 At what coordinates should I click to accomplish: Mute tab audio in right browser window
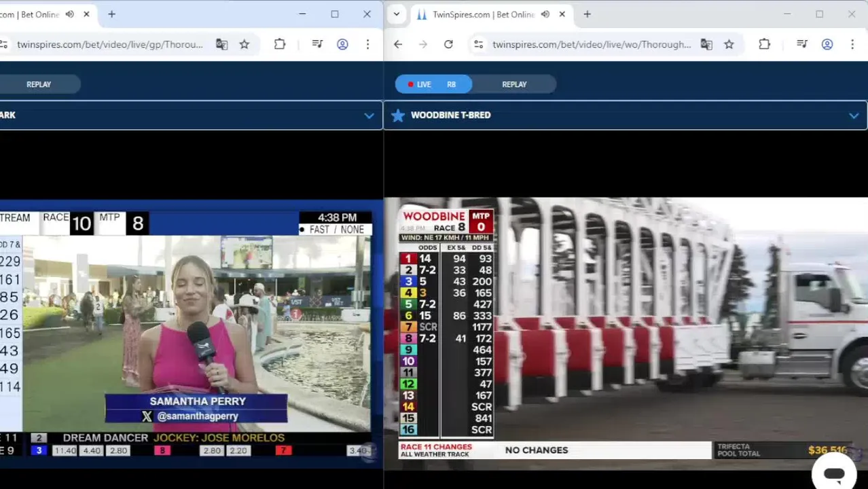pos(545,14)
